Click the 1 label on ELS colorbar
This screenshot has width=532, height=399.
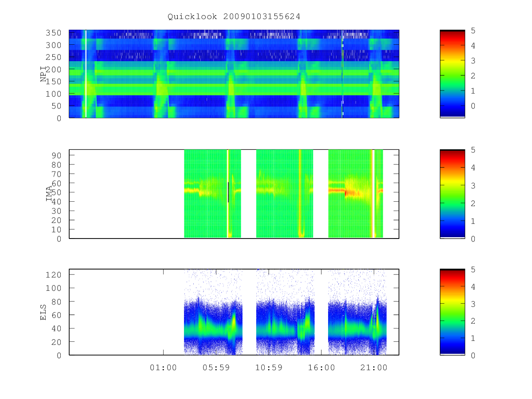473,338
